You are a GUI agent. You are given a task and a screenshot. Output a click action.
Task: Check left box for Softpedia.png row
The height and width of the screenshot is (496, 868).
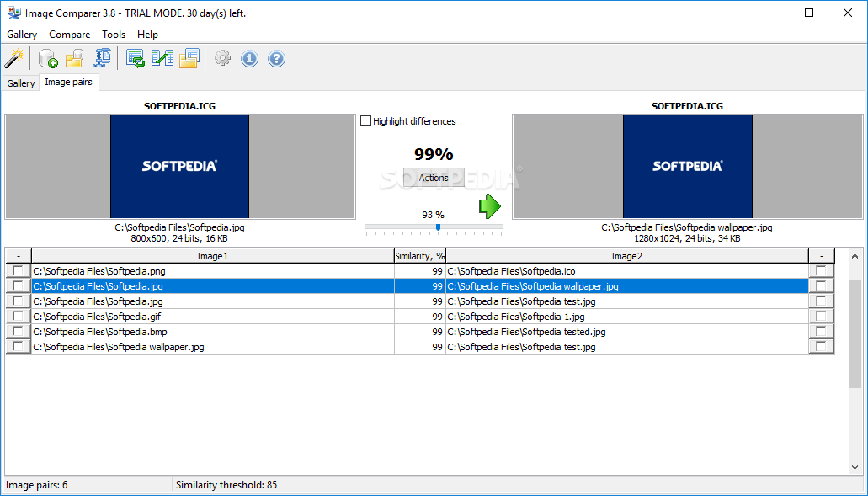pyautogui.click(x=19, y=270)
